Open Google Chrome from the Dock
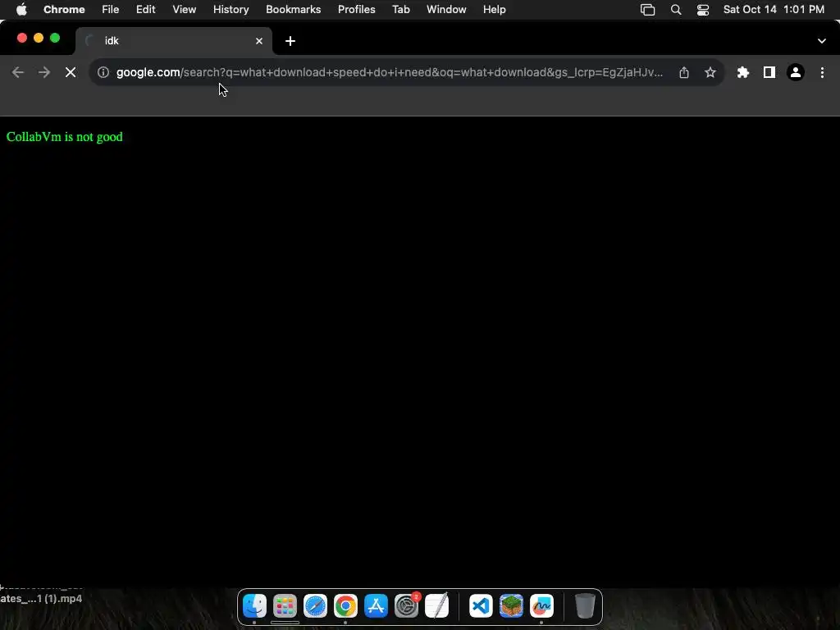Viewport: 840px width, 630px height. pos(345,606)
